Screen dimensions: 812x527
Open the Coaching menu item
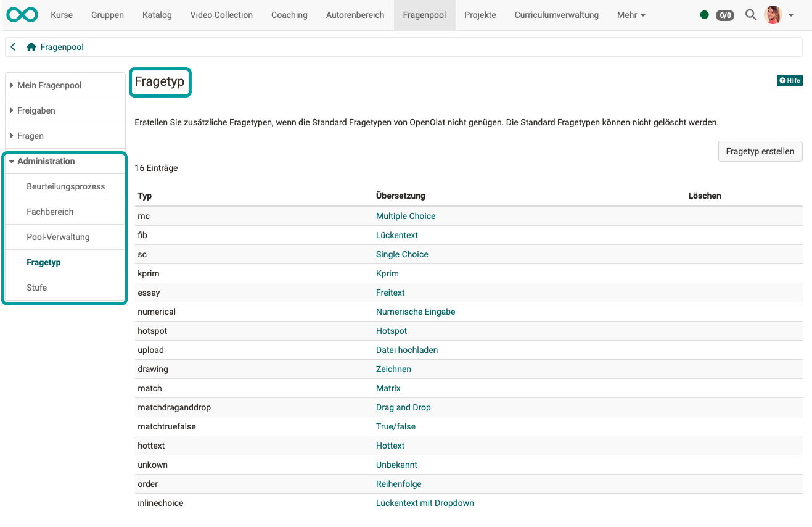point(289,15)
